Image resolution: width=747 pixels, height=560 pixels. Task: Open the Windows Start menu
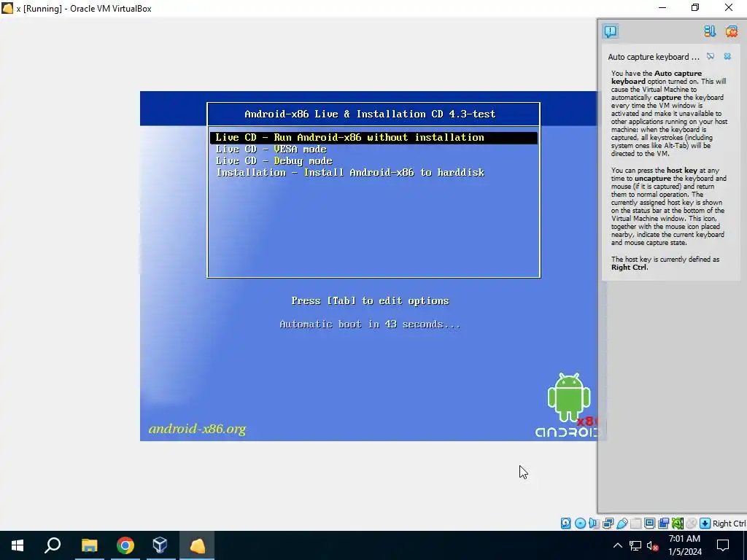(18, 545)
